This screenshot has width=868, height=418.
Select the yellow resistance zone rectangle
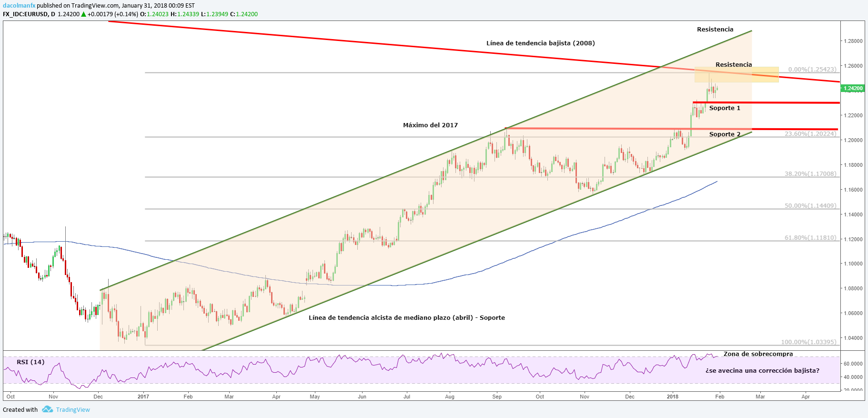coord(737,75)
